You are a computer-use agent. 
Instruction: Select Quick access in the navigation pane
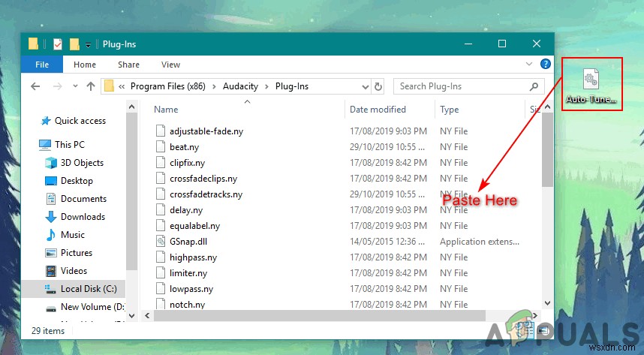pyautogui.click(x=73, y=121)
